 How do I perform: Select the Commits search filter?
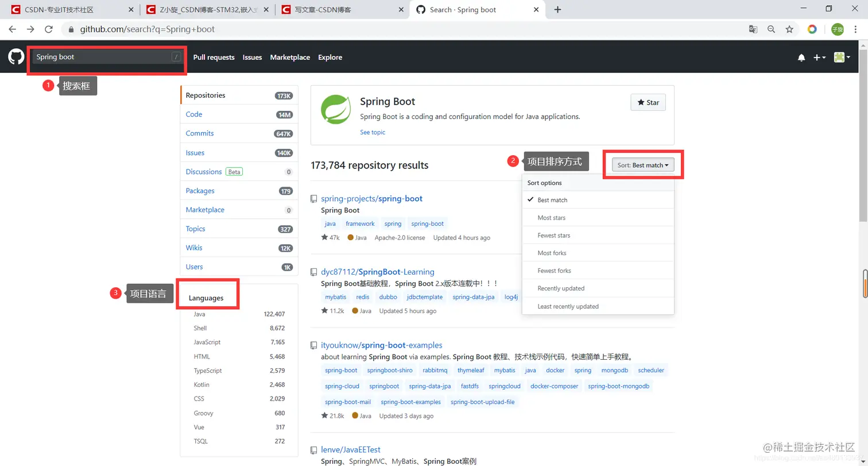[x=239, y=133]
